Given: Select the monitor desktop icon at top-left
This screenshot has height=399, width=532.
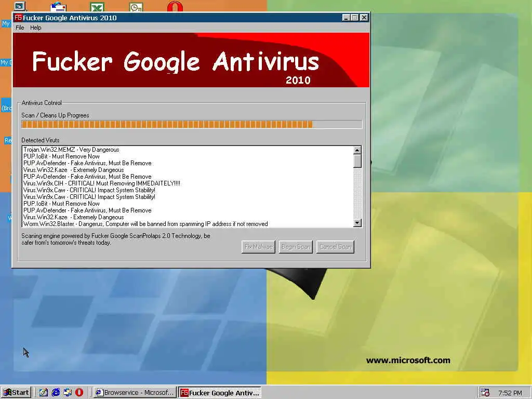Looking at the screenshot, I should click(x=19, y=6).
